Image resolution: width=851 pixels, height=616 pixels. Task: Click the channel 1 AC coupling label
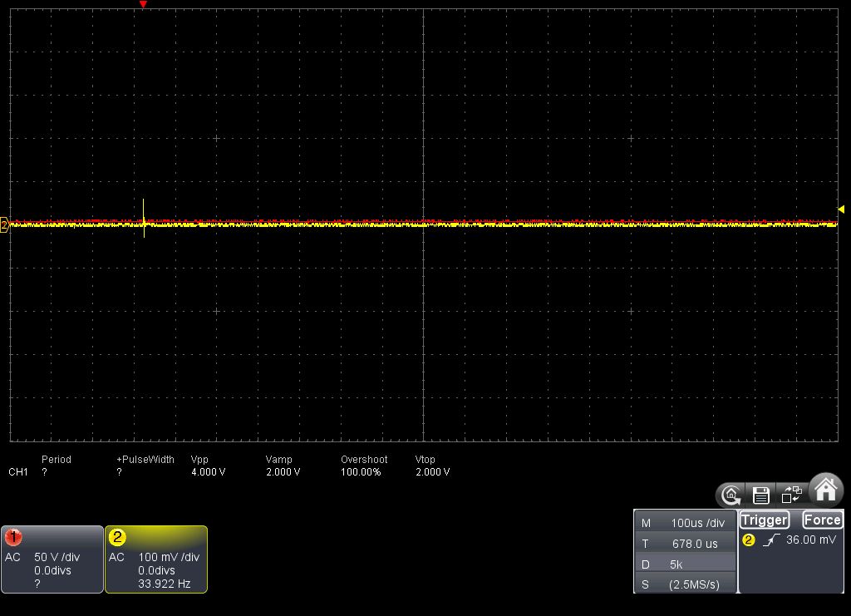pyautogui.click(x=12, y=557)
